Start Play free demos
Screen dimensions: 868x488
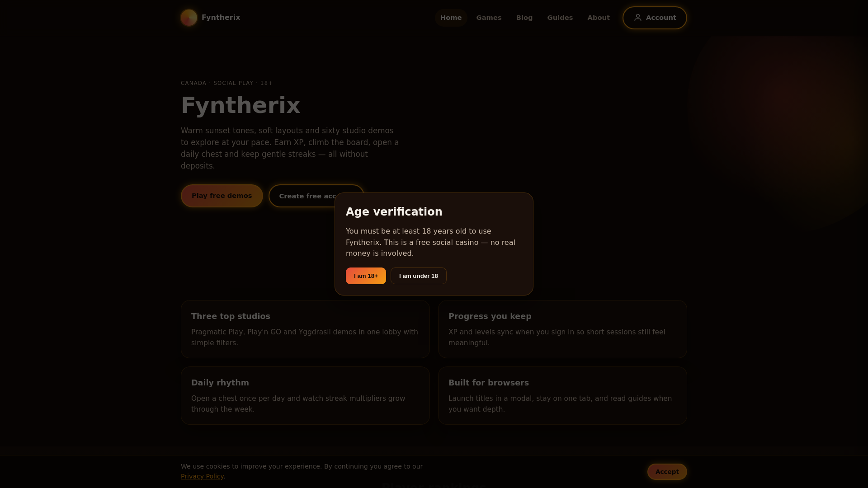point(222,196)
